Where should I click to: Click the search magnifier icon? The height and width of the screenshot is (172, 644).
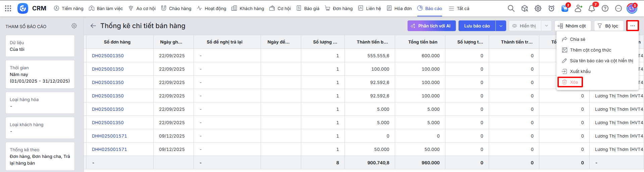coord(511,8)
